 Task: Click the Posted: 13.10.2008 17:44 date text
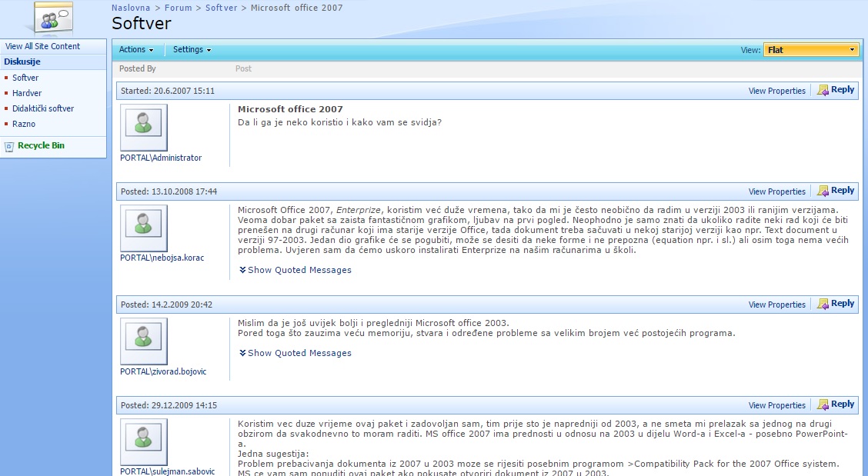click(x=169, y=191)
